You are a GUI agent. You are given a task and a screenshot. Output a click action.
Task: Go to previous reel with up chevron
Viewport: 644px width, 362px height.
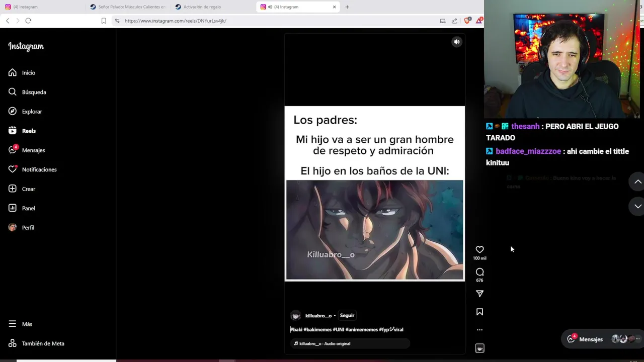pyautogui.click(x=637, y=182)
